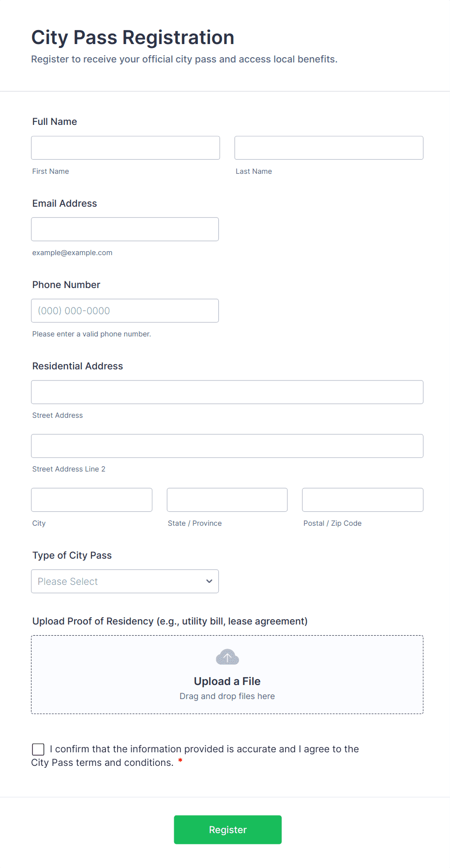Click the Register button
Screen dimensions: 450x868
(x=227, y=829)
